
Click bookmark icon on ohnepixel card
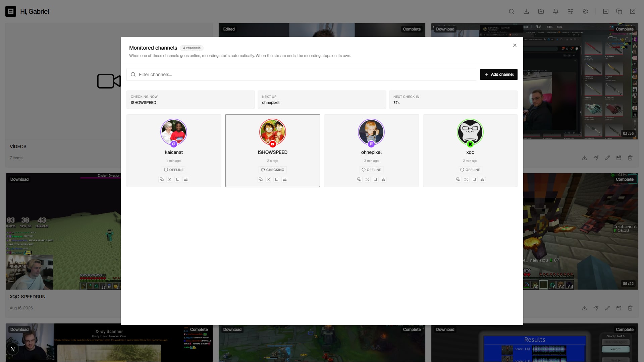click(375, 179)
